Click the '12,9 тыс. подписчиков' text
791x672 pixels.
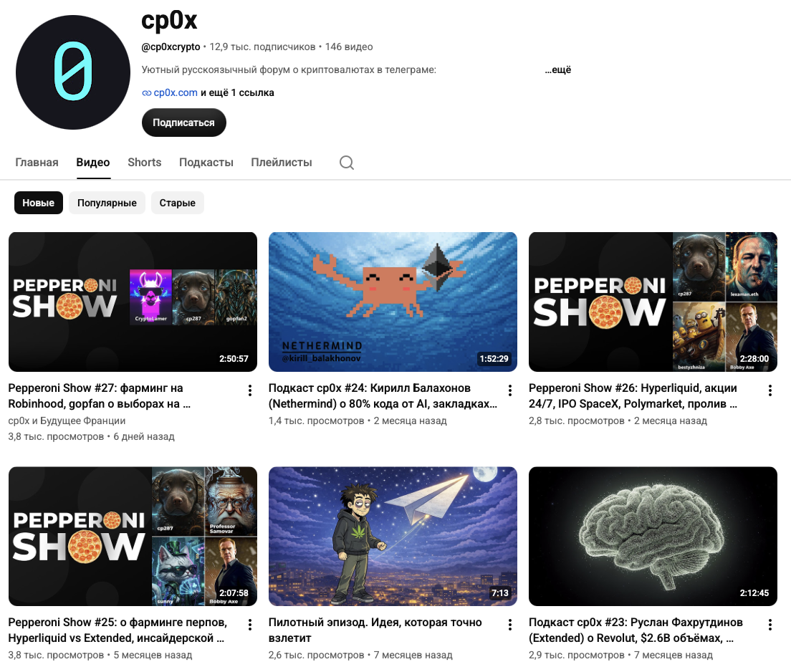pos(262,47)
